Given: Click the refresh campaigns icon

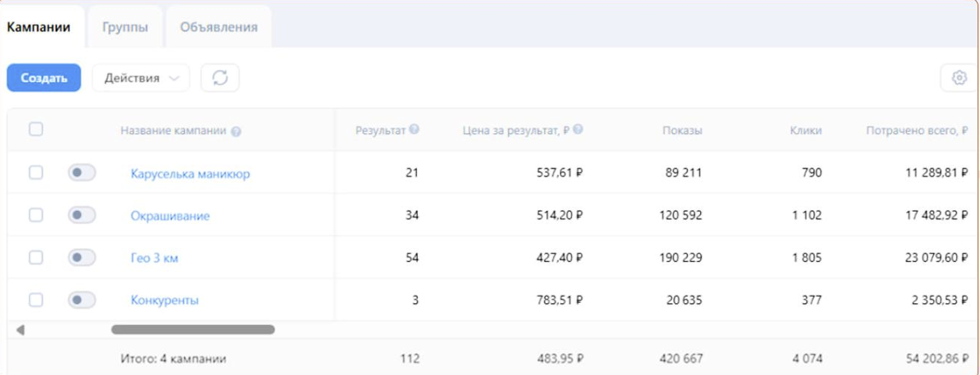Looking at the screenshot, I should tap(220, 78).
